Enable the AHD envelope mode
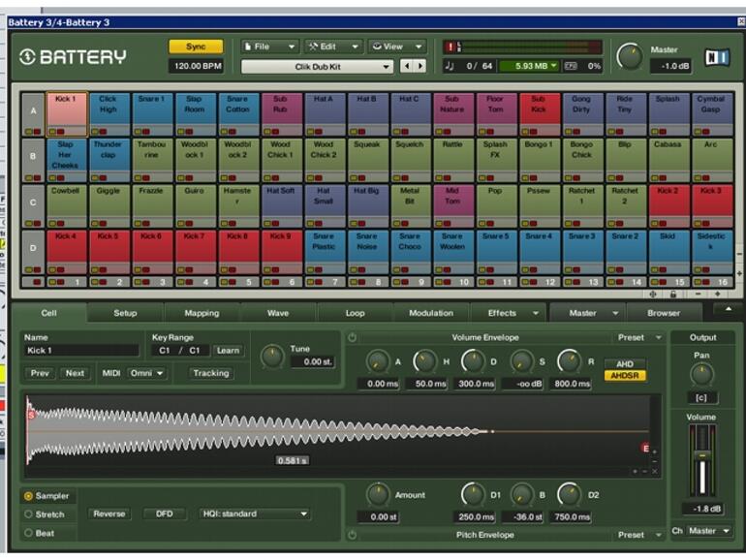 tap(625, 363)
